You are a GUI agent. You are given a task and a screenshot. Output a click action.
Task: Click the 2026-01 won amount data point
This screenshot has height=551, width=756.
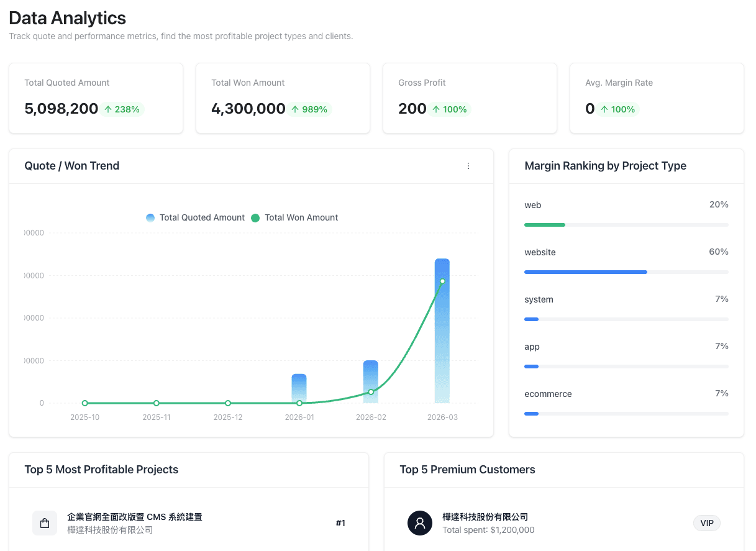299,403
